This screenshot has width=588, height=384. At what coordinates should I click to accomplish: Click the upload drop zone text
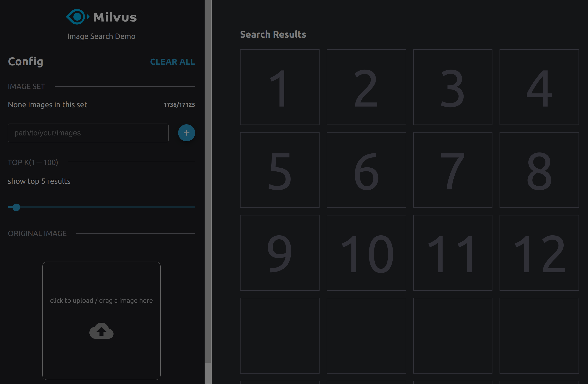click(101, 300)
